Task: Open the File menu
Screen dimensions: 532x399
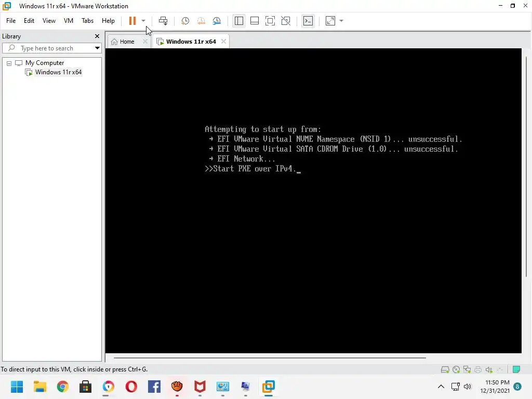Action: (x=11, y=21)
